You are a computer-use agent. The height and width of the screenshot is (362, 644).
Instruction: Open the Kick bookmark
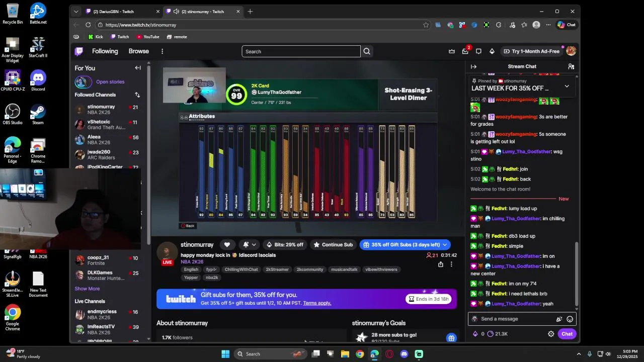(x=96, y=37)
